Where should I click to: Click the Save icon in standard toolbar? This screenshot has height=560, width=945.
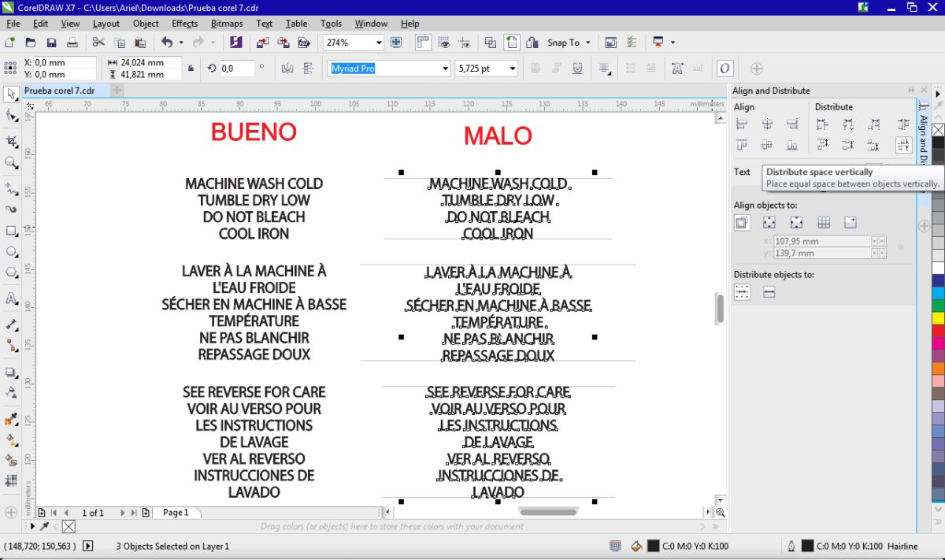51,43
